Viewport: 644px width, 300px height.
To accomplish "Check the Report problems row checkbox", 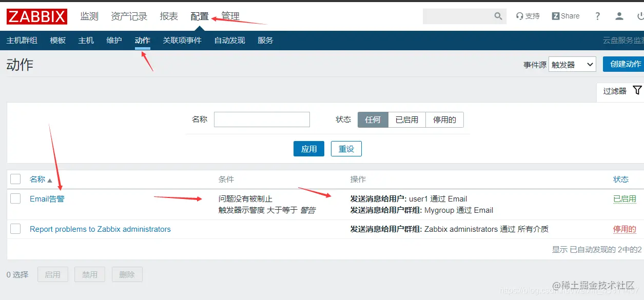I will click(15, 229).
